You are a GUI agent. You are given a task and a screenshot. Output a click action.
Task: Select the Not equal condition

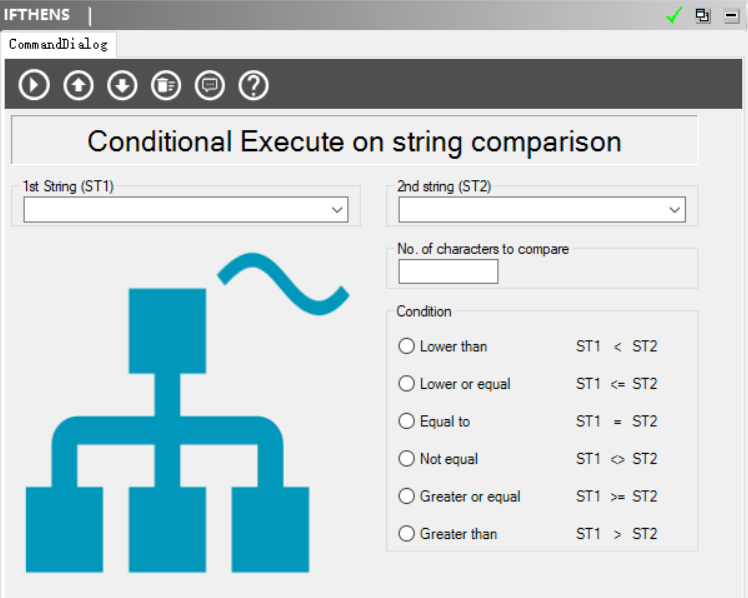coord(406,459)
